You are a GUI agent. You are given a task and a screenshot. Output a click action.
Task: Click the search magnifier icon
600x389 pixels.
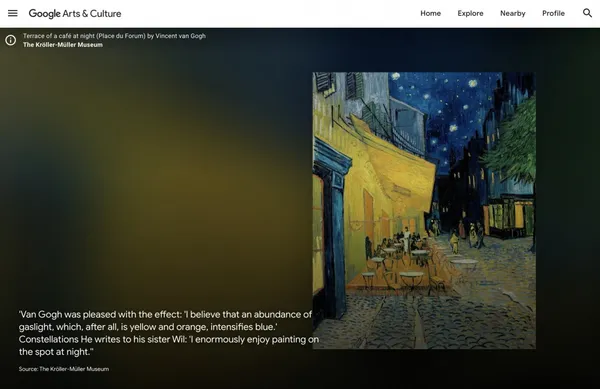[587, 13]
